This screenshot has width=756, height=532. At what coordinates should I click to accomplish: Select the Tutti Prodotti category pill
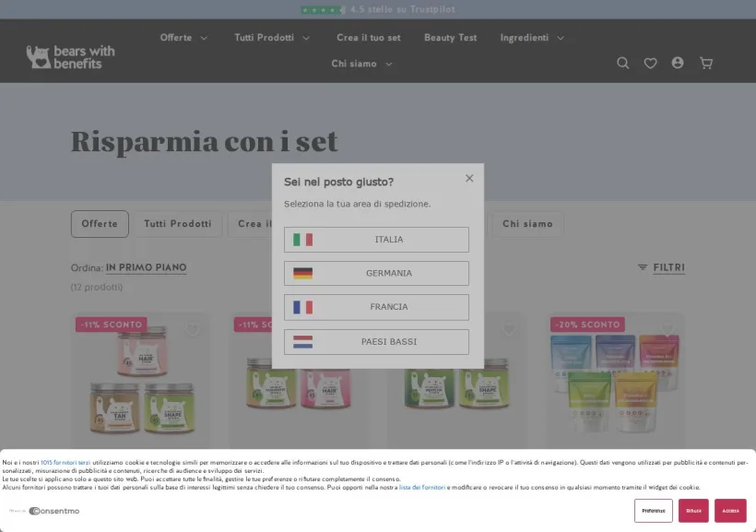pyautogui.click(x=178, y=224)
